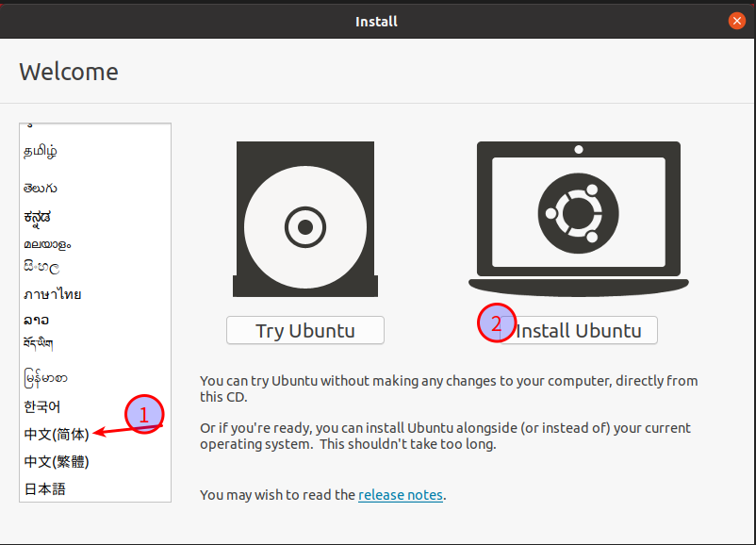Close the Install window

tap(737, 21)
